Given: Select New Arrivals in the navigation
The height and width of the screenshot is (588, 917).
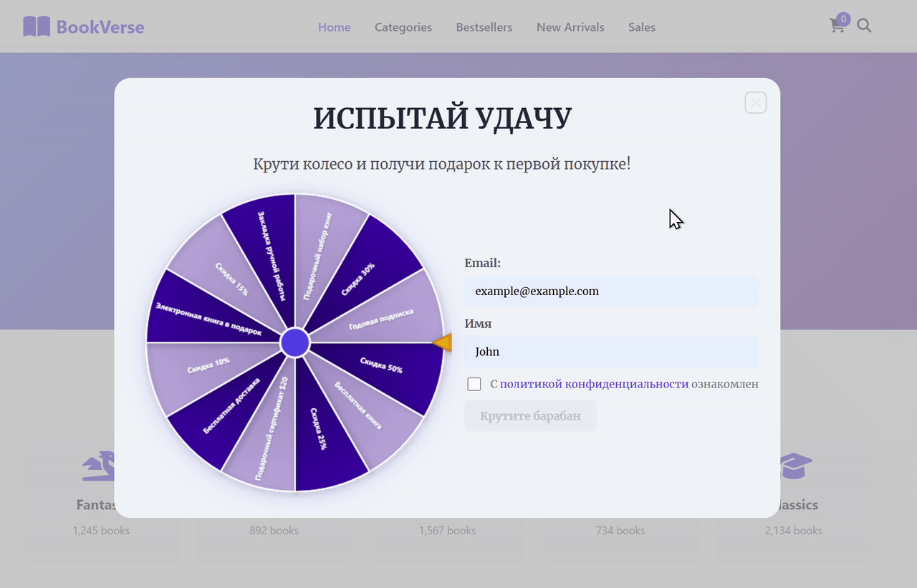Looking at the screenshot, I should coord(570,27).
